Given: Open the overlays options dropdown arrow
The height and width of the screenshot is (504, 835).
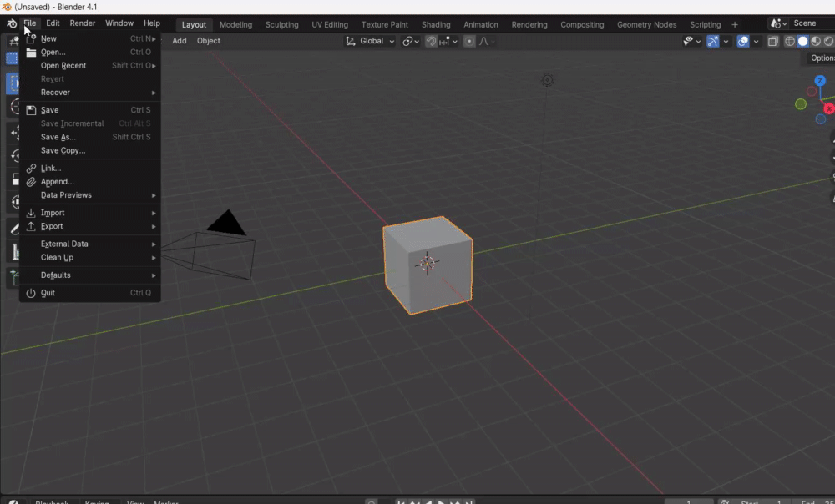Looking at the screenshot, I should (x=756, y=41).
